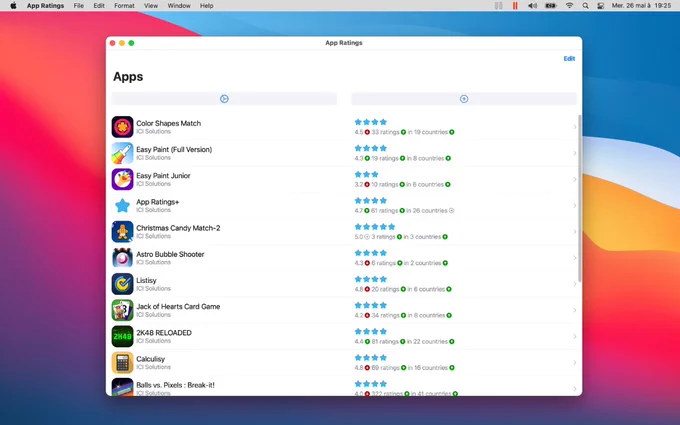Click the Christmas Candy Match-2 app icon
The height and width of the screenshot is (425, 680).
click(122, 232)
